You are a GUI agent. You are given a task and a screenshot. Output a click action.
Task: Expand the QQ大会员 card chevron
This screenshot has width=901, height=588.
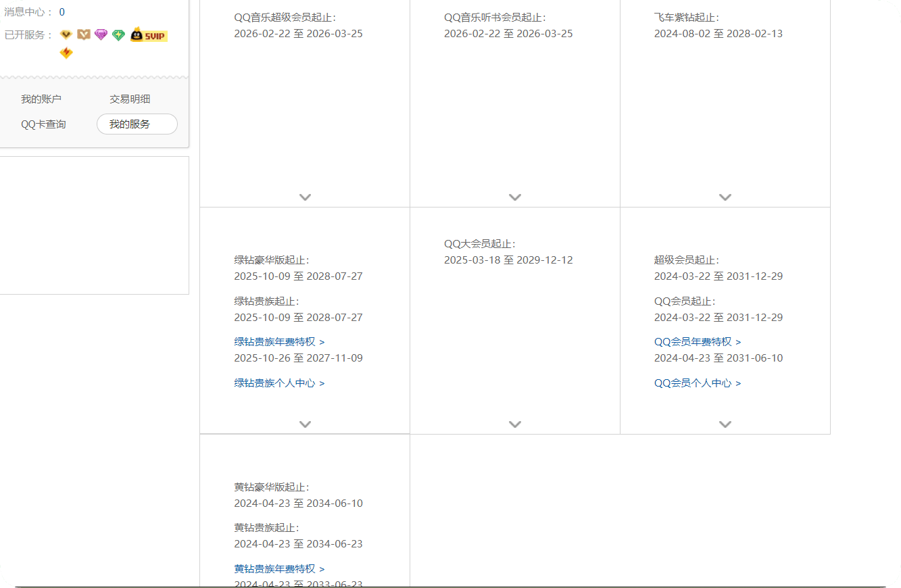[515, 424]
